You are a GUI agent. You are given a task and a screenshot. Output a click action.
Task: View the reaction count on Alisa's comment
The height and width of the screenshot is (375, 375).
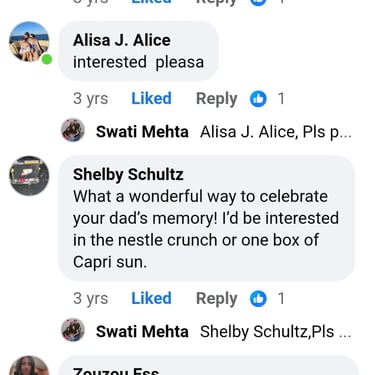281,99
